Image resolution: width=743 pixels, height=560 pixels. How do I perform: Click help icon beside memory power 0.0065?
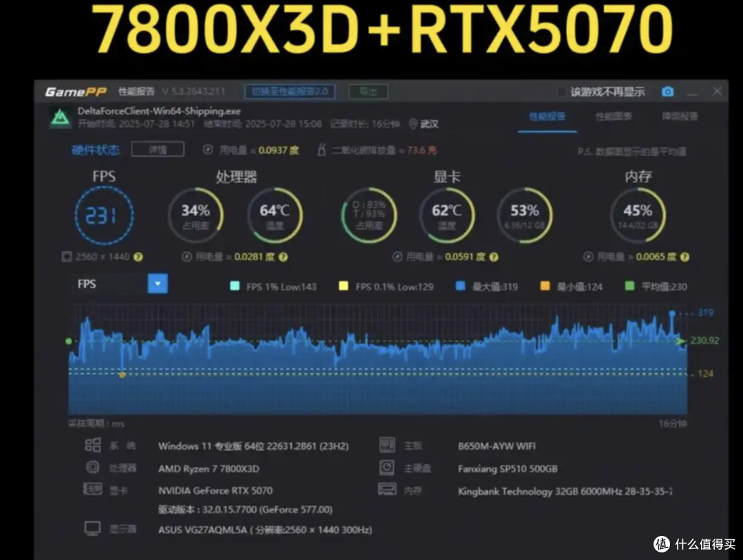tap(685, 257)
